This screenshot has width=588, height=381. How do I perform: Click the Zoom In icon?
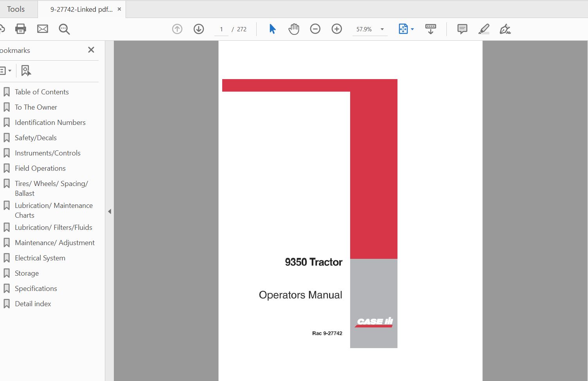(336, 29)
